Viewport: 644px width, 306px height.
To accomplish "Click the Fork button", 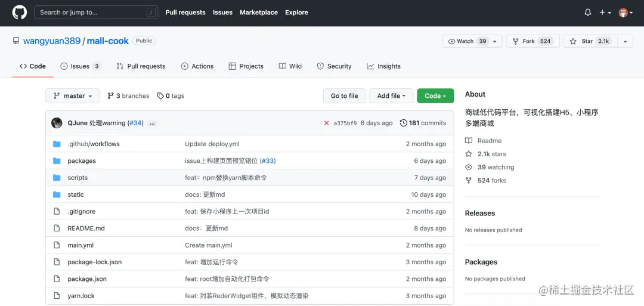I will [x=532, y=41].
